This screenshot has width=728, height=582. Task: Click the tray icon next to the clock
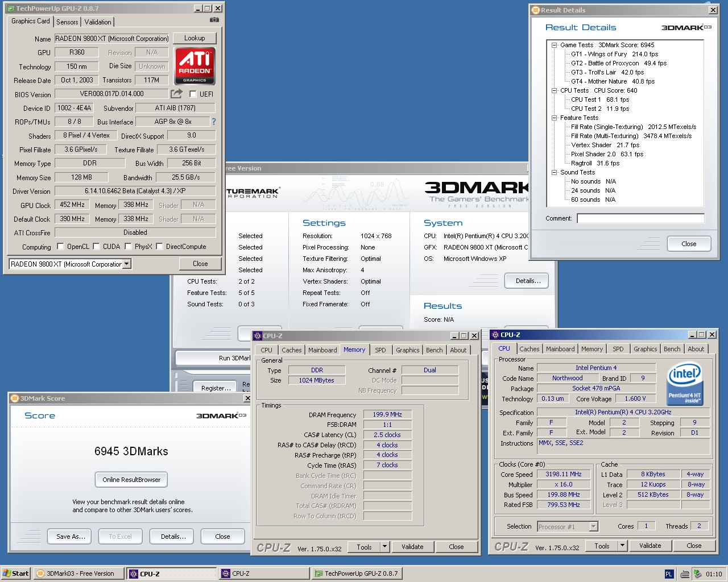coord(697,574)
